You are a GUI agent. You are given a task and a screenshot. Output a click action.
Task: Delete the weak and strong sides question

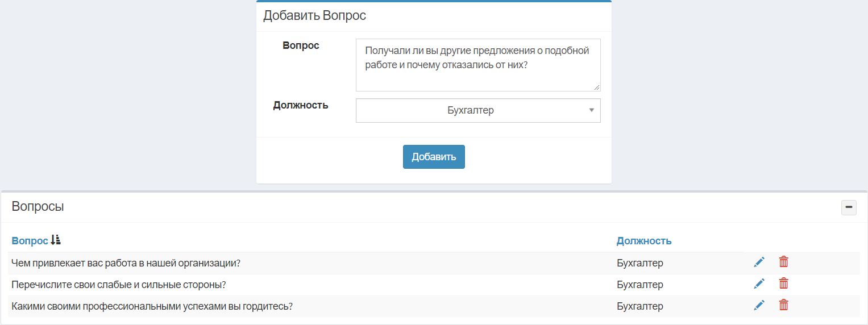783,284
